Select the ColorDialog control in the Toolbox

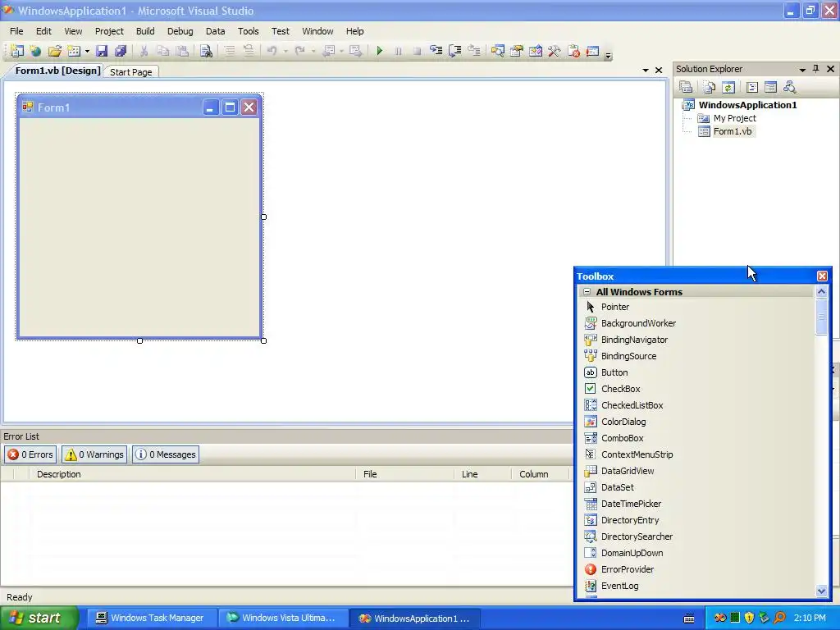click(x=697, y=422)
